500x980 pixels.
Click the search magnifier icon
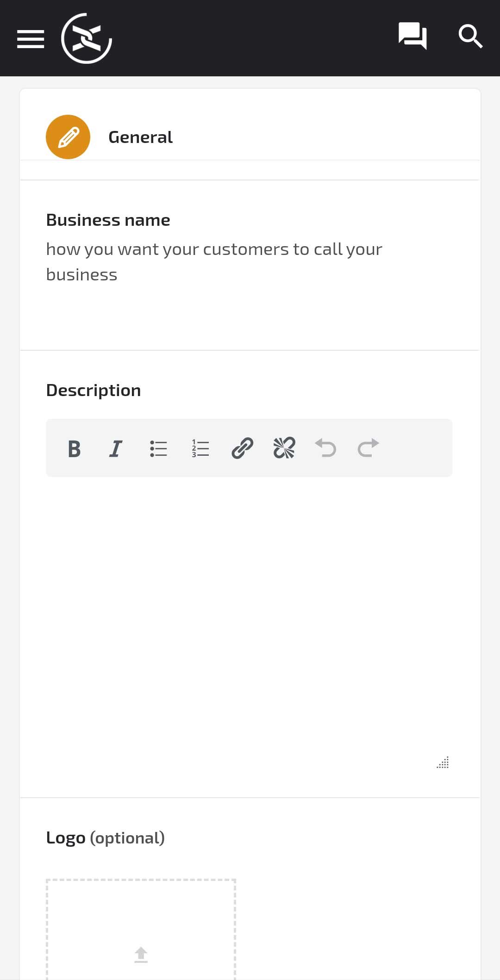coord(470,37)
